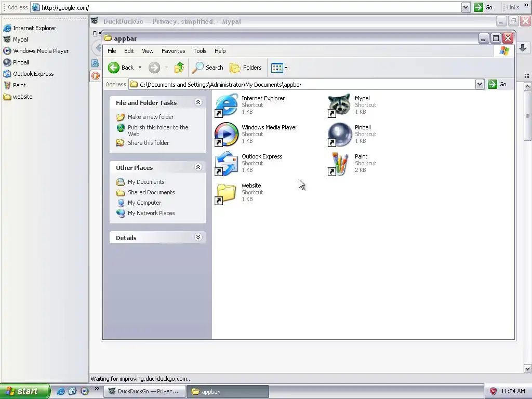Open the Edit menu
This screenshot has height=399, width=532.
(x=129, y=51)
